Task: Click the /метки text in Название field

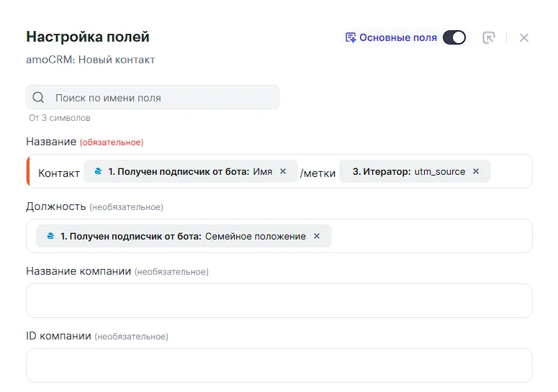Action: pos(318,173)
